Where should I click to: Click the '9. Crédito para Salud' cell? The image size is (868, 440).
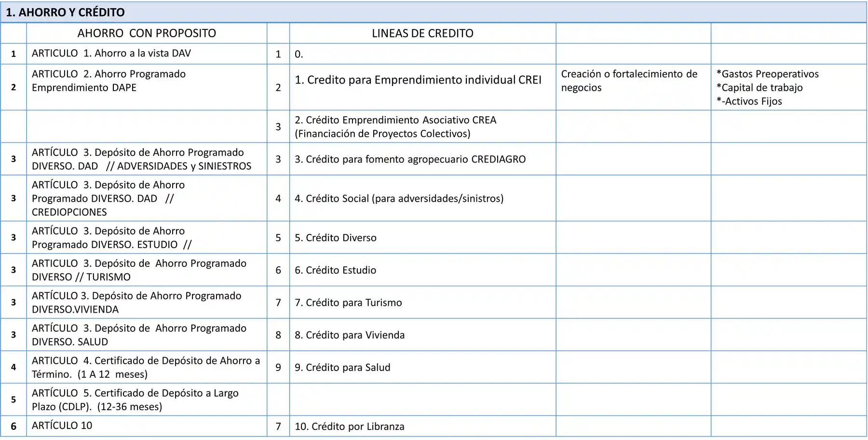tap(422, 367)
